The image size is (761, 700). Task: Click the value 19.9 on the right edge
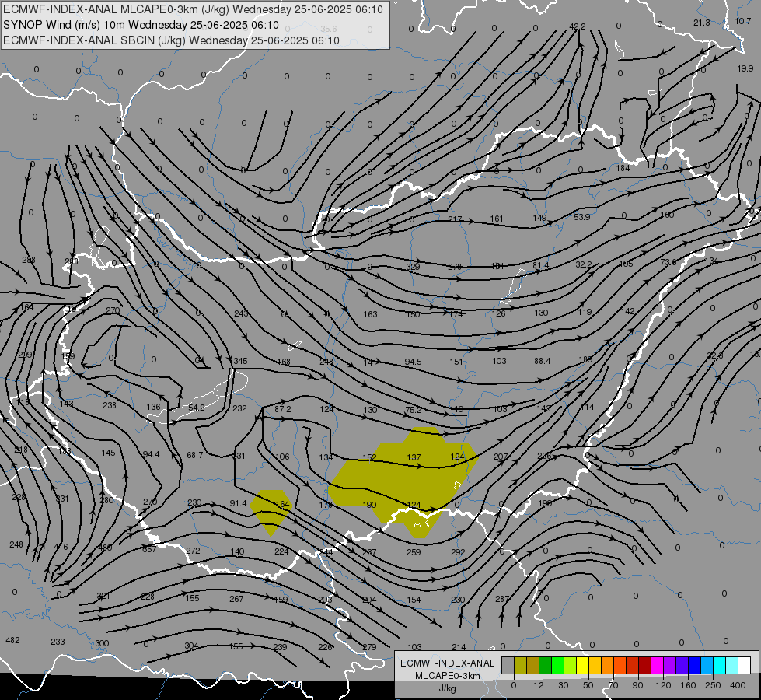745,68
